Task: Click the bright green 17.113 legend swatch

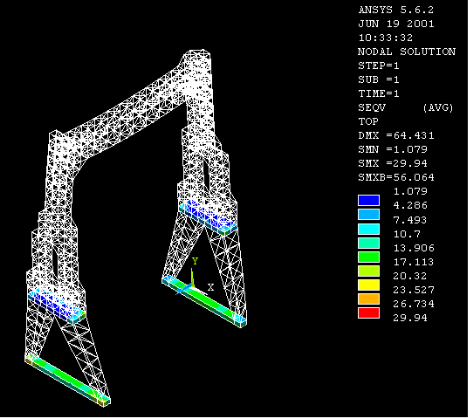Action: click(369, 257)
